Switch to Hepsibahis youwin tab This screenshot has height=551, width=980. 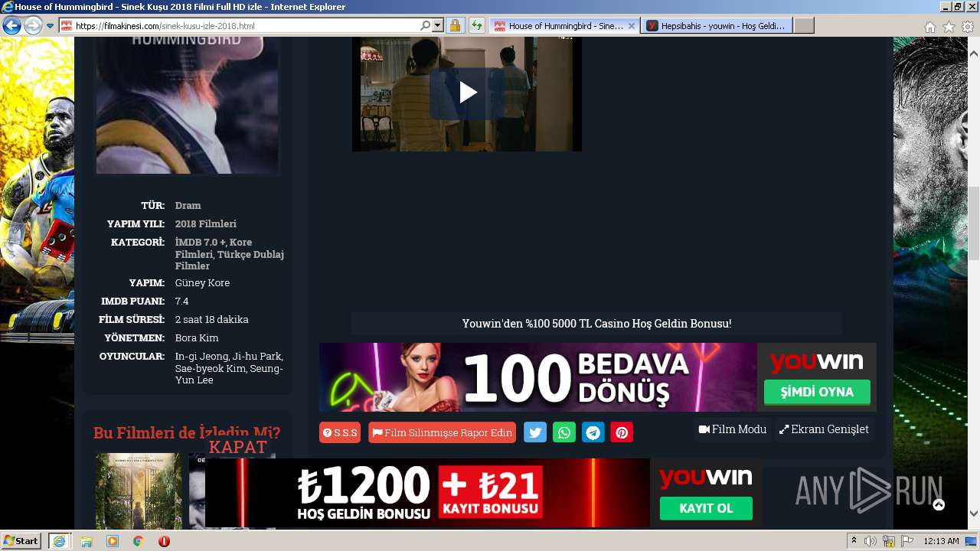[x=717, y=26]
